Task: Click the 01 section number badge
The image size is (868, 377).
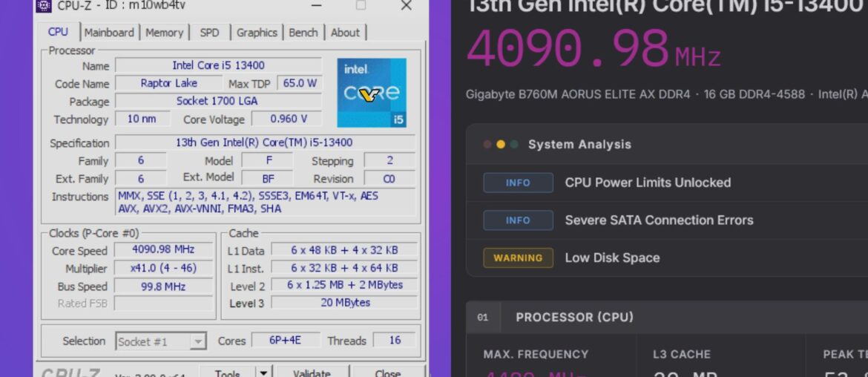Action: pyautogui.click(x=483, y=318)
